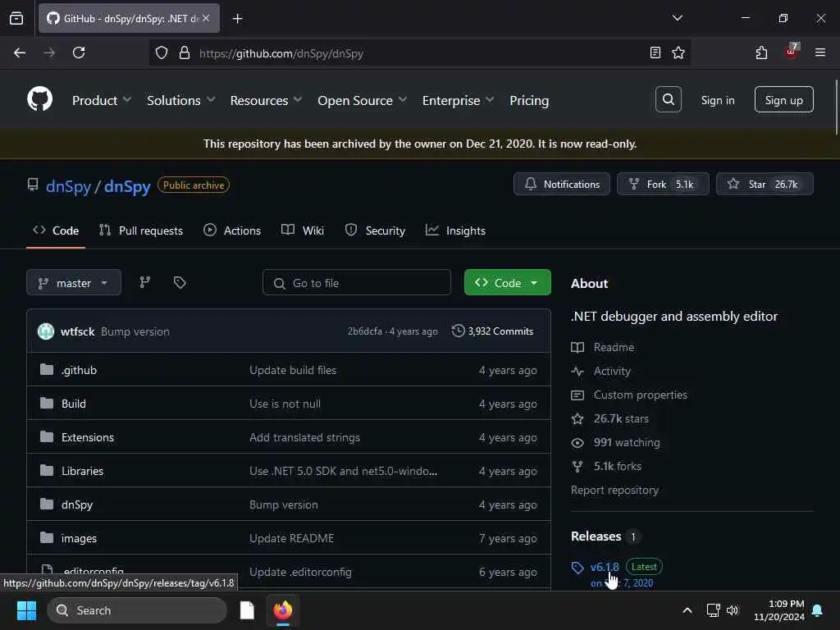
Task: Switch to the Pull requests tab
Action: pos(141,231)
